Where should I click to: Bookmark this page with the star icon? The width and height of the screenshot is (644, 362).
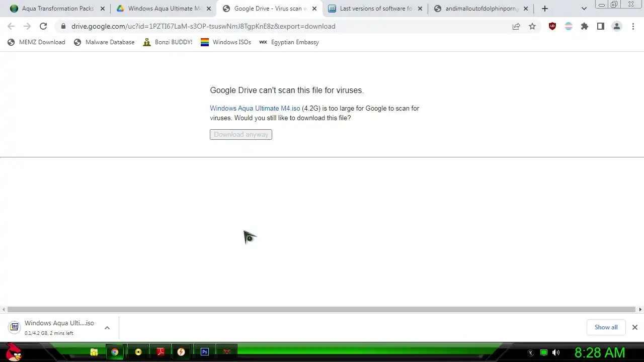click(x=532, y=26)
